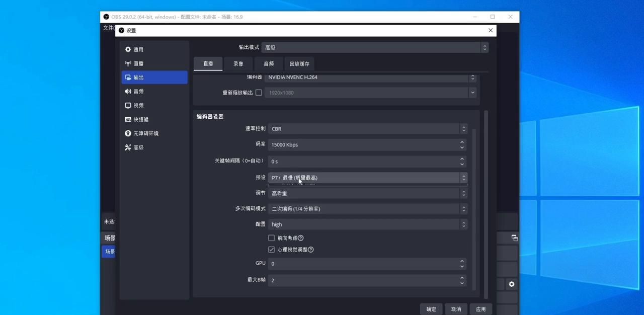644x315 pixels.
Task: Decrease GPU value with down arrow
Action: point(462,266)
